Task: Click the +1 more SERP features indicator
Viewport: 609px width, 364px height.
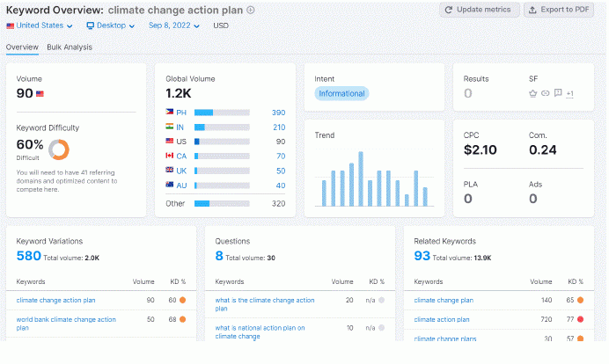Action: (569, 94)
